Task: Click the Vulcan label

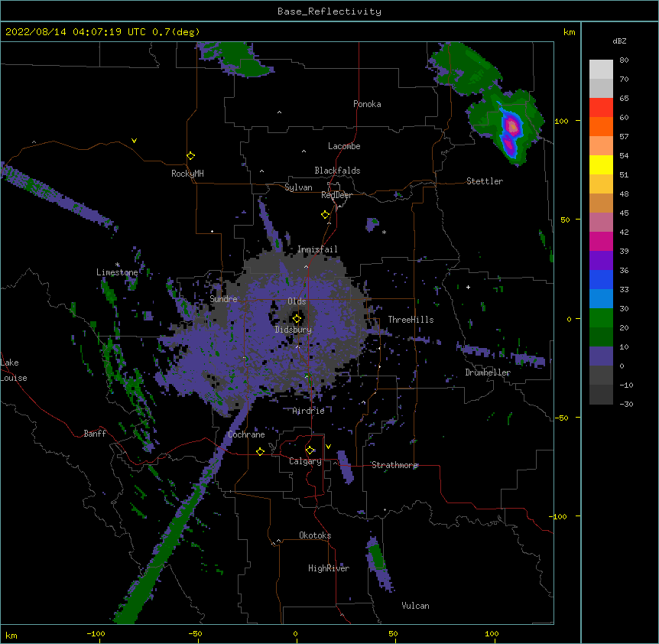Action: pos(415,606)
